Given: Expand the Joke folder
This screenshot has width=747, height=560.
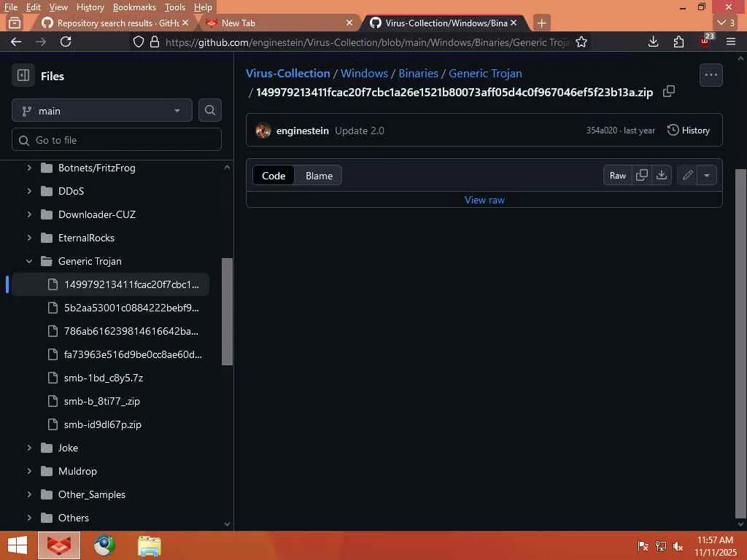Looking at the screenshot, I should click(x=29, y=448).
